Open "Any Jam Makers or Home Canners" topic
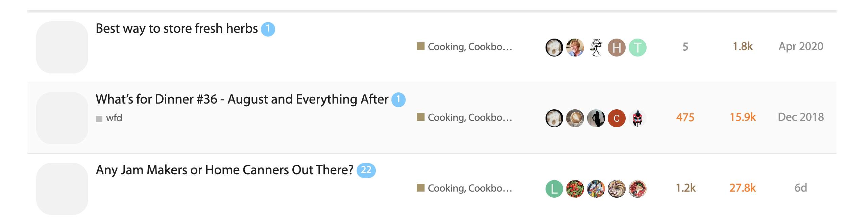 (224, 170)
